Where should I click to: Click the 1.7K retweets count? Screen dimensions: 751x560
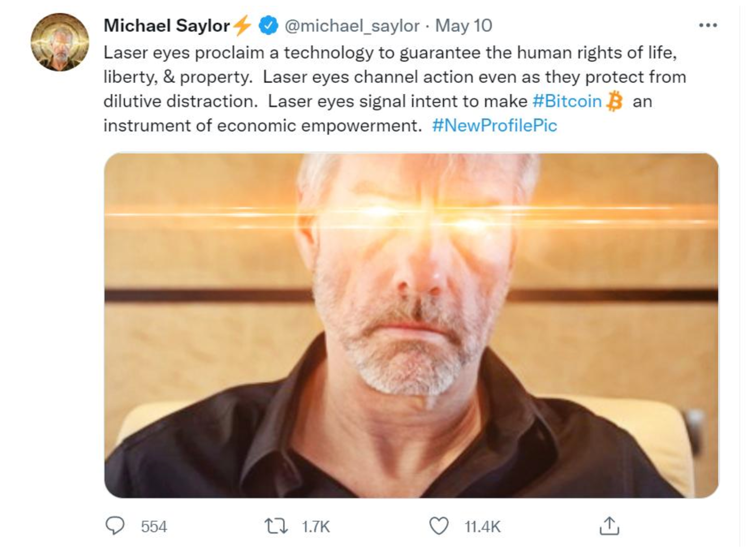pos(316,527)
